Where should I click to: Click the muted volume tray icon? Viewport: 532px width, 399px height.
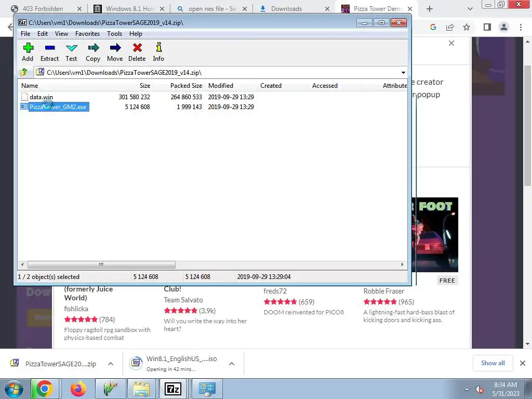479,389
